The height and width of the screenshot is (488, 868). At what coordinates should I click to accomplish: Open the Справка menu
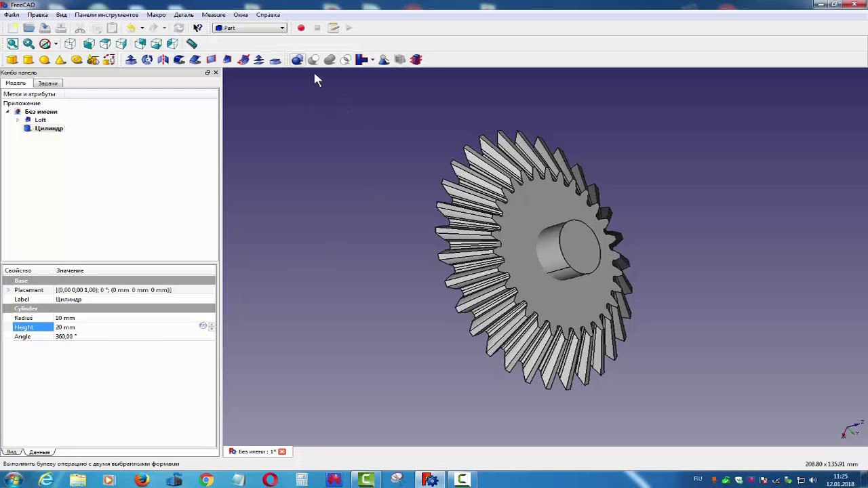click(x=268, y=15)
